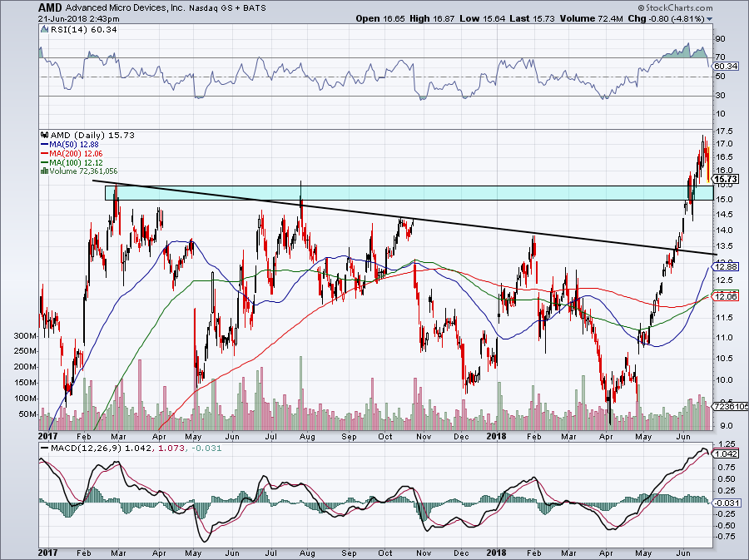Click the MA(200) 12.06 legend entry
Image resolution: width=749 pixels, height=560 pixels.
coord(76,154)
